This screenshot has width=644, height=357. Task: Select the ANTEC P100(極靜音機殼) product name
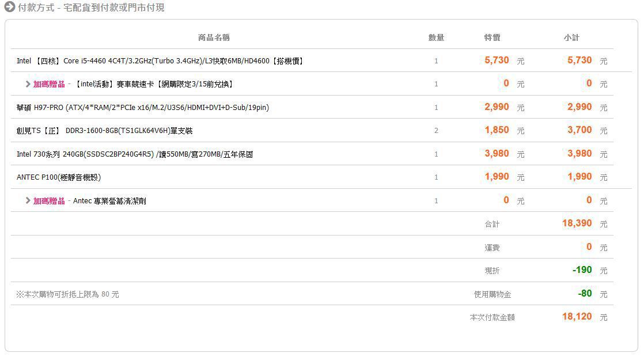[x=58, y=177]
